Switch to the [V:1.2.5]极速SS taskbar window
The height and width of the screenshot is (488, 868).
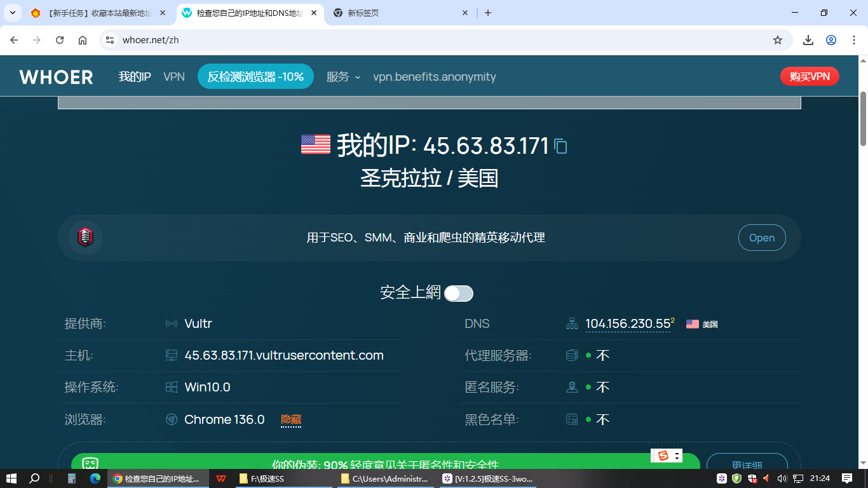tap(487, 478)
